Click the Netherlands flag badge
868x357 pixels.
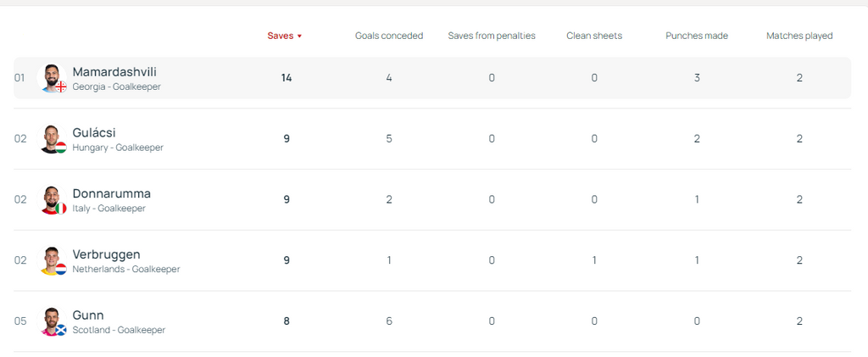coord(61,270)
